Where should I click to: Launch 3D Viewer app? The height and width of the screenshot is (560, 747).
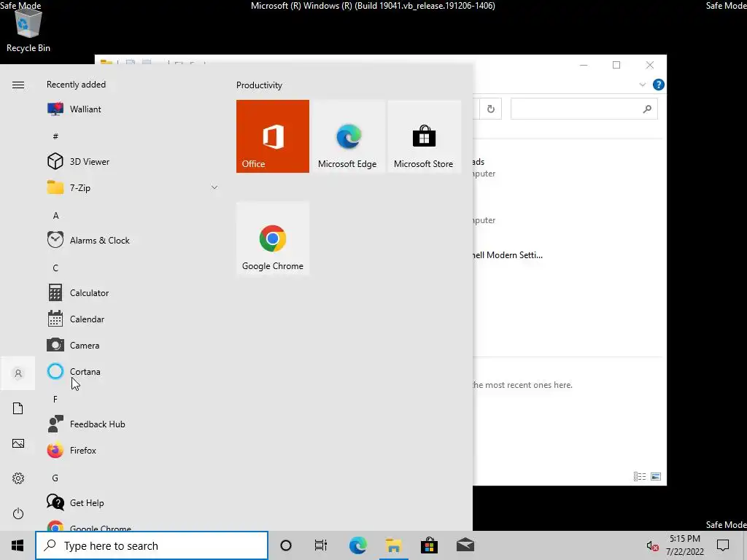pyautogui.click(x=133, y=161)
